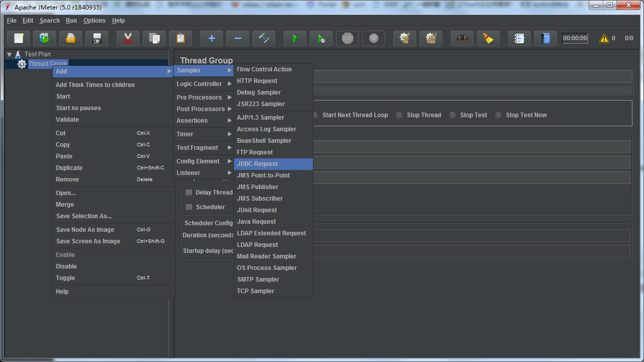
Task: Click Save Selection As... option
Action: coord(114,216)
